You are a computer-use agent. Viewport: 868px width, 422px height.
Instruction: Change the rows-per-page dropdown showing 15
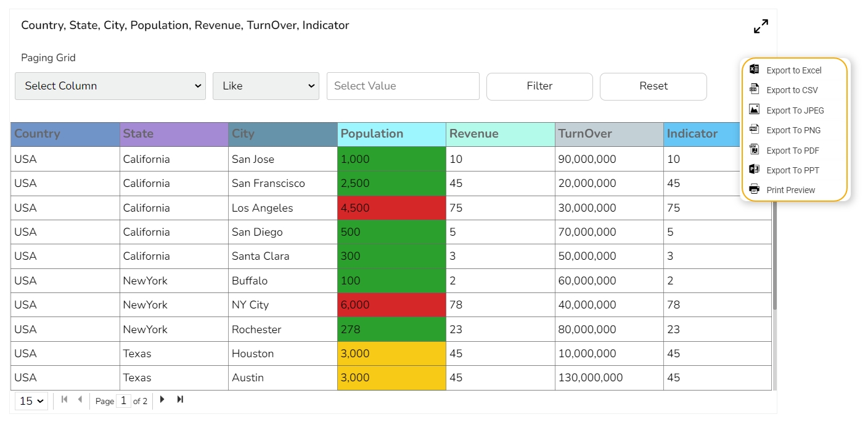[31, 401]
